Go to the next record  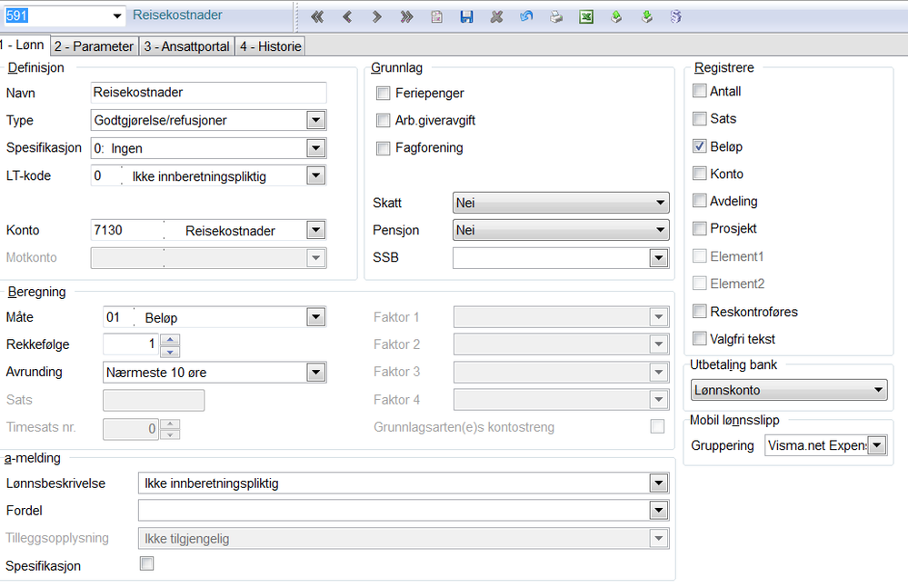pos(376,16)
